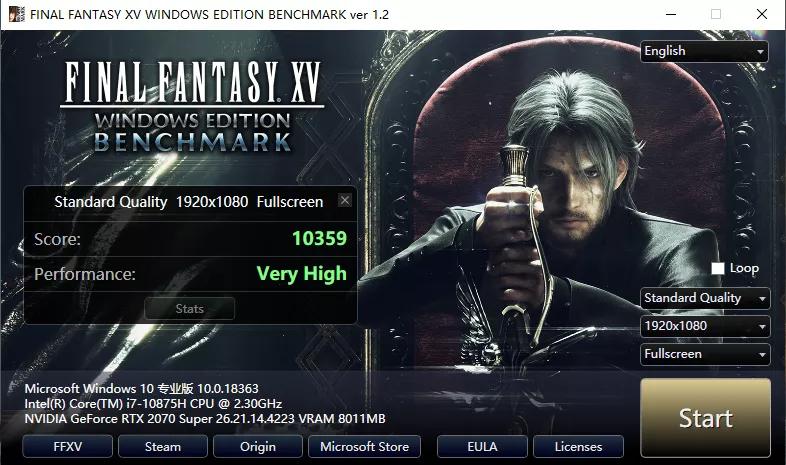Image resolution: width=786 pixels, height=465 pixels.
Task: Show the EULA
Action: 482,446
